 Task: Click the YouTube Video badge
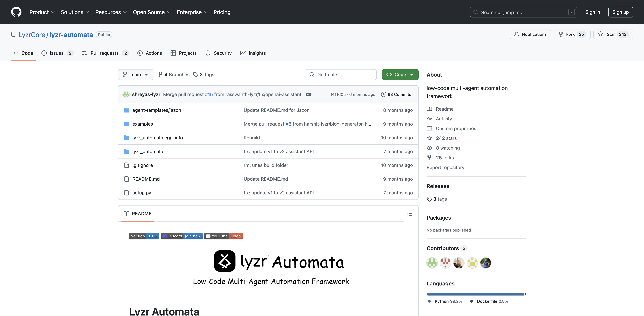(223, 236)
